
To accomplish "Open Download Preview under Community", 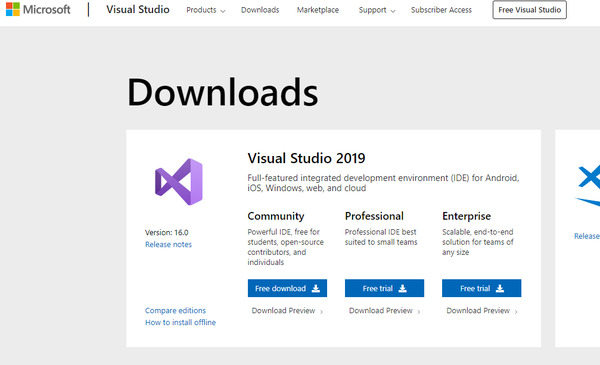I will 287,311.
